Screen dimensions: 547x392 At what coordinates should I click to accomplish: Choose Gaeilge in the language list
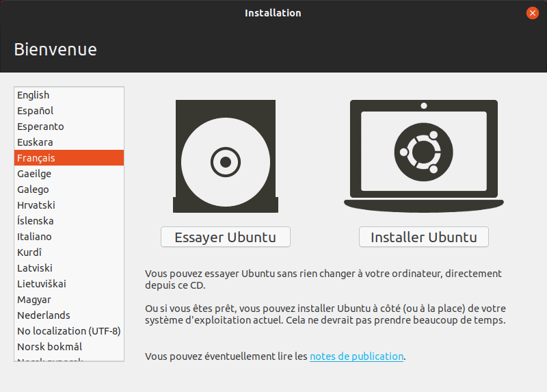(34, 174)
